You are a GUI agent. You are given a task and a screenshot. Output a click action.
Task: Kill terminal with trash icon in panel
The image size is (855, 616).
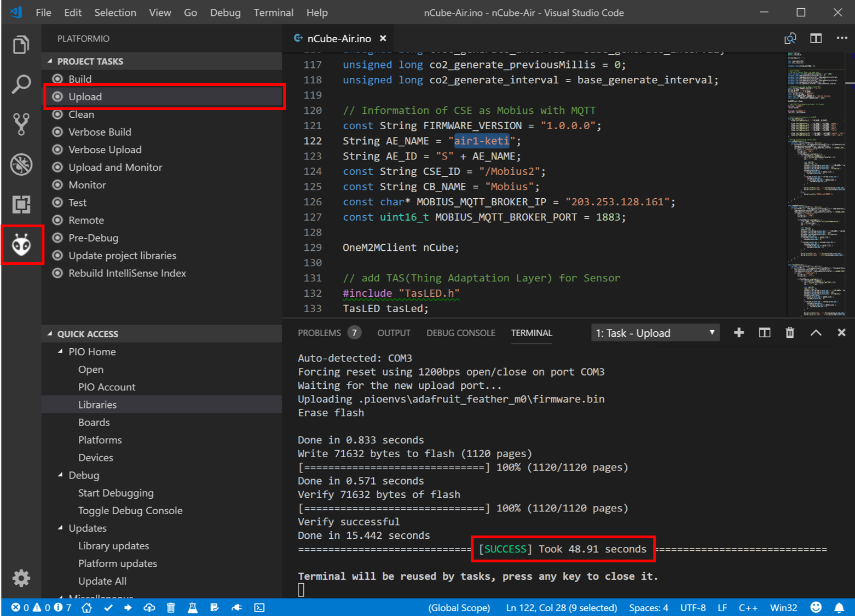tap(790, 332)
